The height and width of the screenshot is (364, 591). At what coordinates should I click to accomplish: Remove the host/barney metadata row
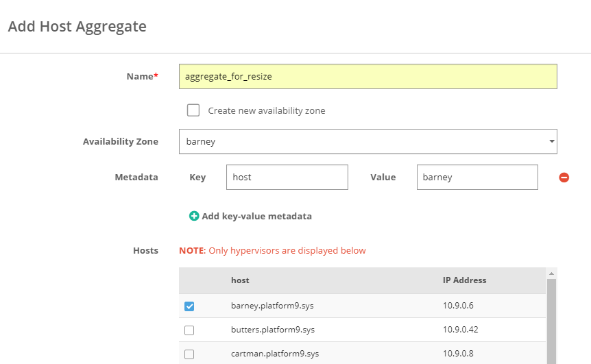click(564, 178)
